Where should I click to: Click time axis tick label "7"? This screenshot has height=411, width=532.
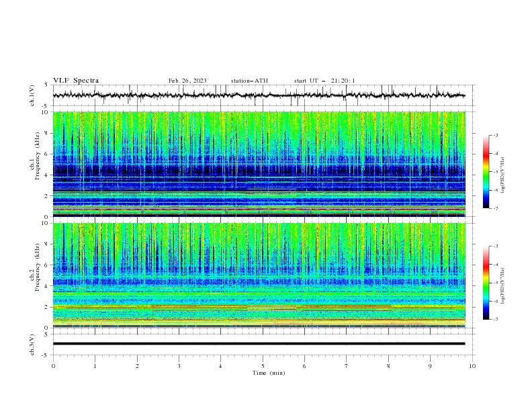(x=347, y=366)
